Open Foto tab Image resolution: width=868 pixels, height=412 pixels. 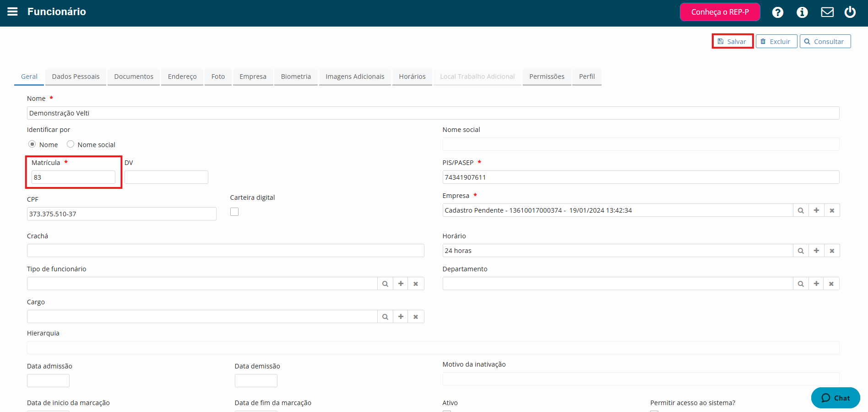[x=218, y=77]
